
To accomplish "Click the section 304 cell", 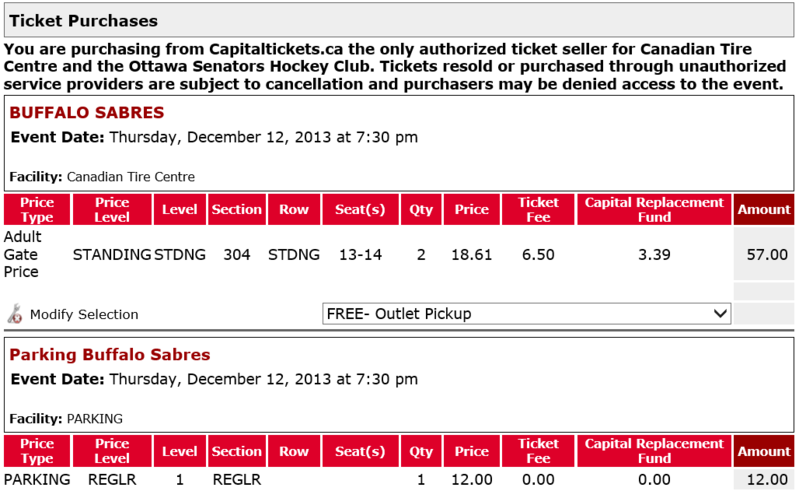I will [x=237, y=254].
